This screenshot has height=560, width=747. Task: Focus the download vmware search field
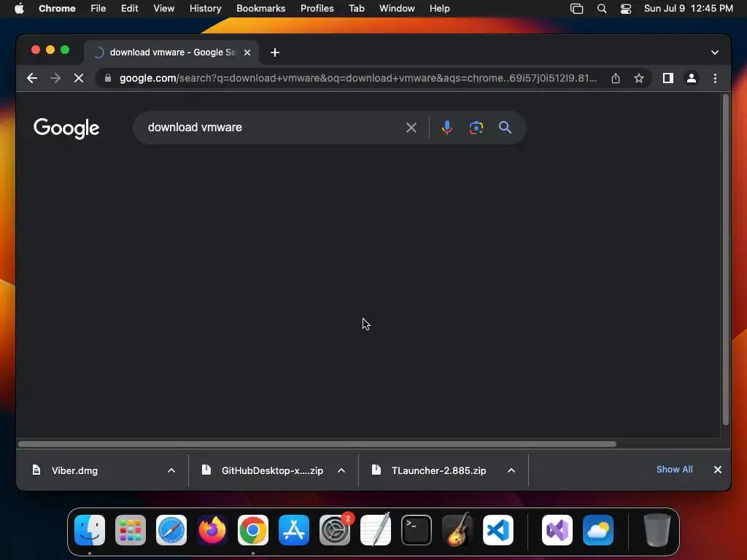[x=271, y=128]
